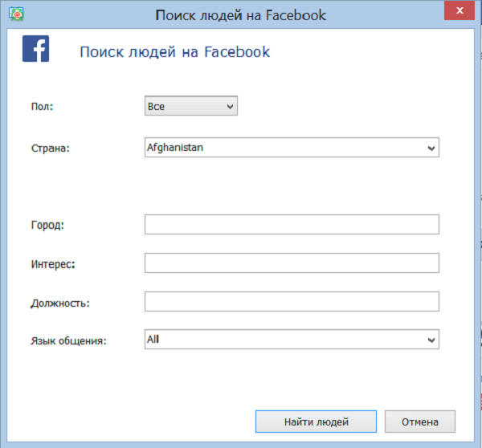
Task: Click the Язык общения: label
Action: (x=68, y=340)
